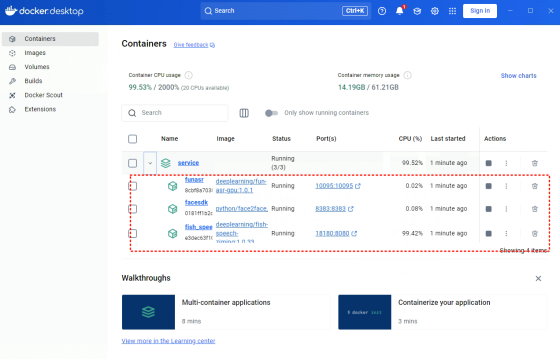Click the Sign in button
The image size is (560, 360).
point(480,11)
